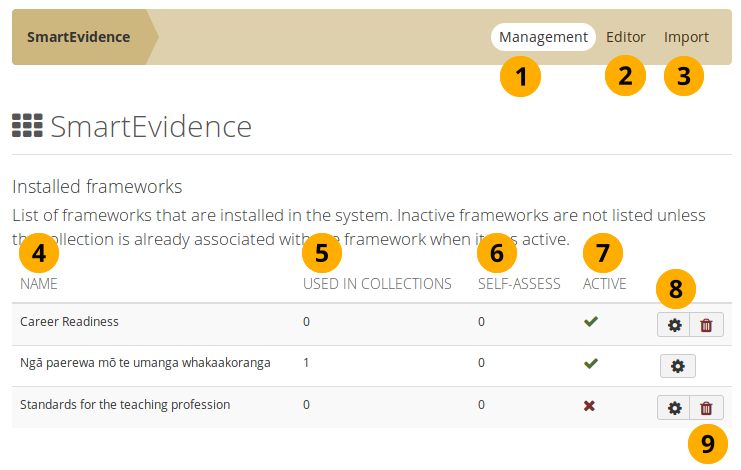The width and height of the screenshot is (741, 470).
Task: Click collections count 1 for Ngā paerewa
Action: tap(306, 363)
